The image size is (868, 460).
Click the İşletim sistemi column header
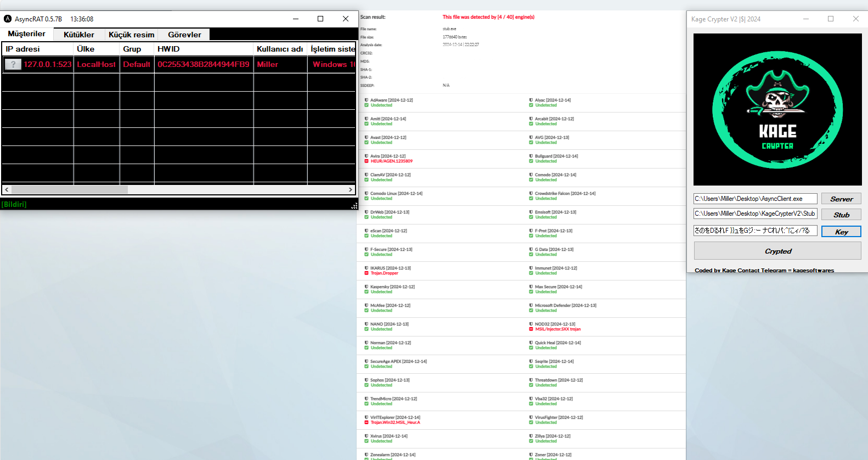pos(332,49)
